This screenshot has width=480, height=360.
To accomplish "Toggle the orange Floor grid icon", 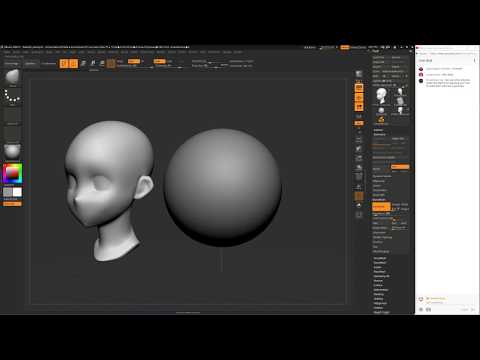I will 359,98.
